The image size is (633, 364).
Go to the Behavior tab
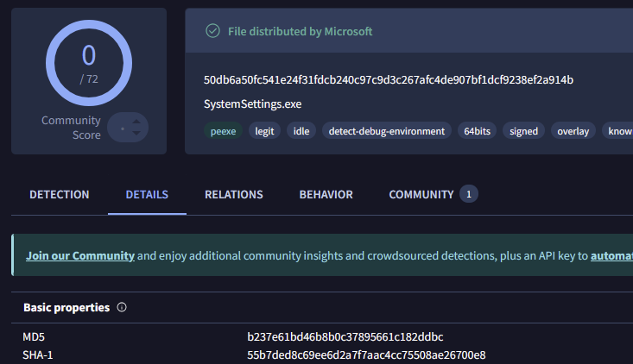(x=326, y=195)
